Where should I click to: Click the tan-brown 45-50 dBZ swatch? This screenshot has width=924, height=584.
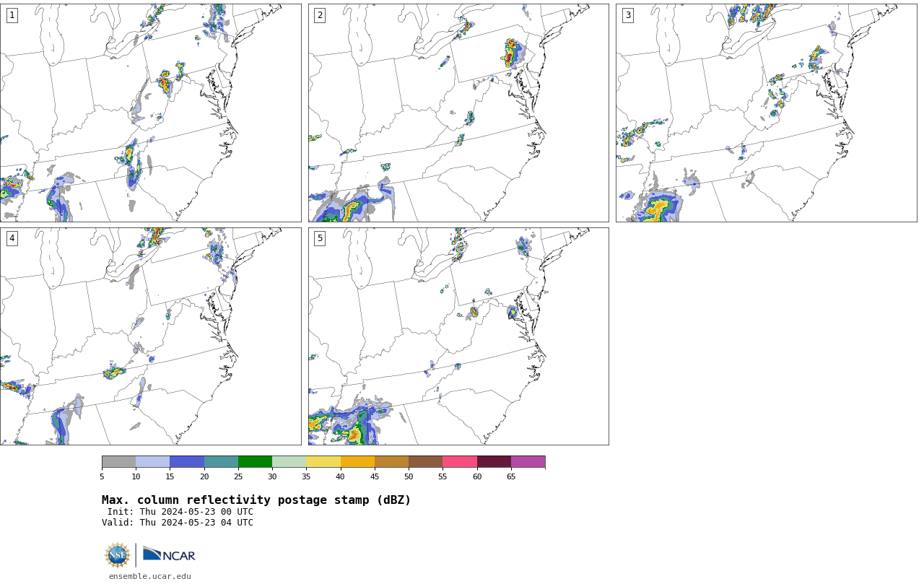pos(391,462)
